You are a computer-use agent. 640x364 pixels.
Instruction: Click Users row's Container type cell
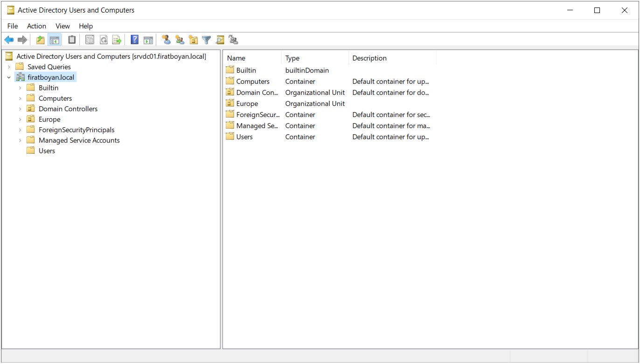(300, 137)
